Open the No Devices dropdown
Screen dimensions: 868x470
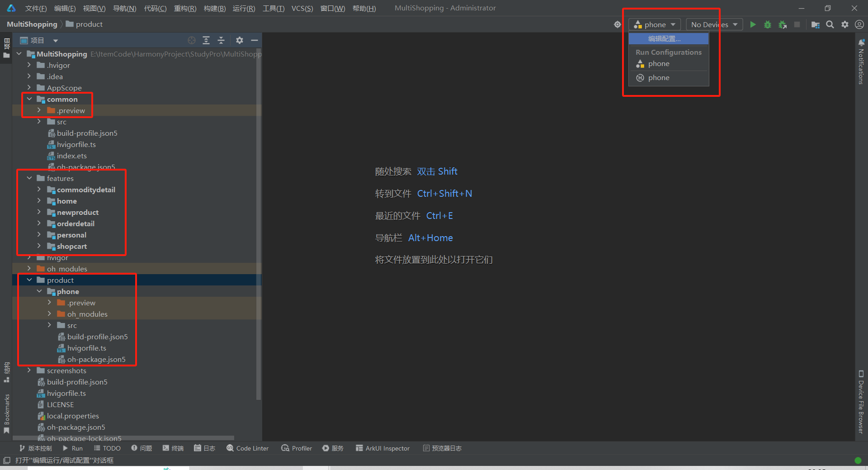[x=714, y=24]
